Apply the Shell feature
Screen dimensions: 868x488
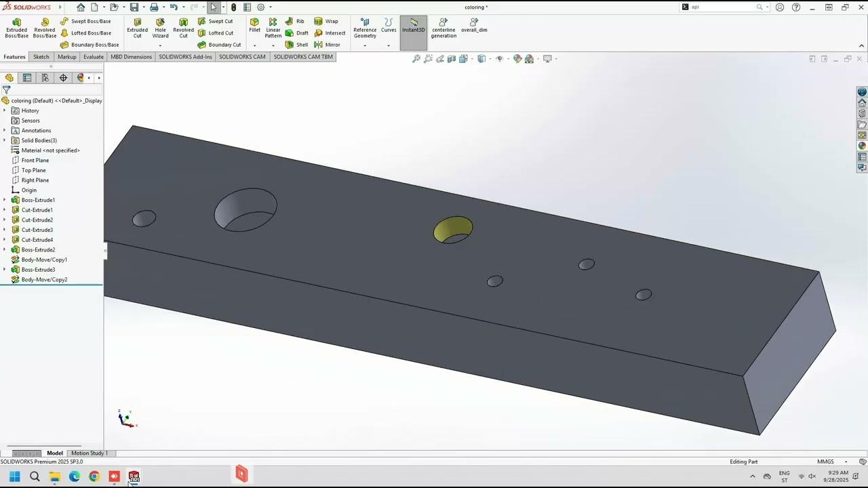click(x=296, y=45)
